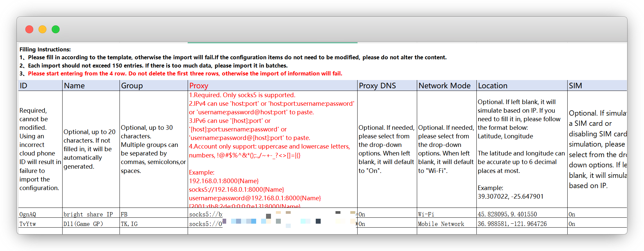Select the "Mobile Network" network mode cell
The height and width of the screenshot is (251, 644).
pos(447,223)
